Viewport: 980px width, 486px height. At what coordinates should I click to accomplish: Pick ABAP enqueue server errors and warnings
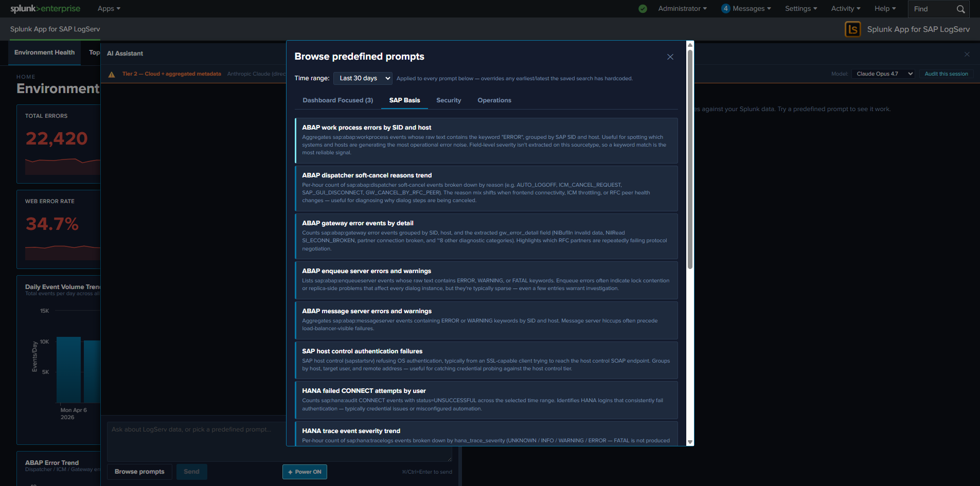click(x=486, y=280)
